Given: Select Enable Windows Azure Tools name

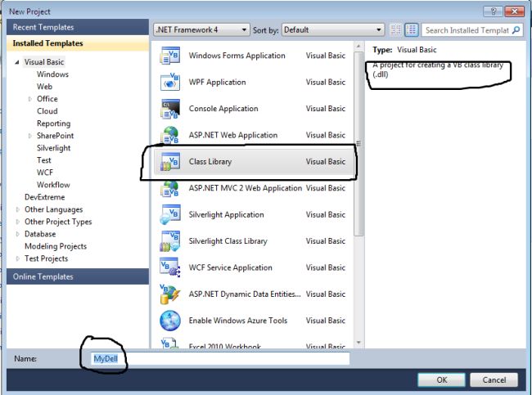Looking at the screenshot, I should pos(238,321).
